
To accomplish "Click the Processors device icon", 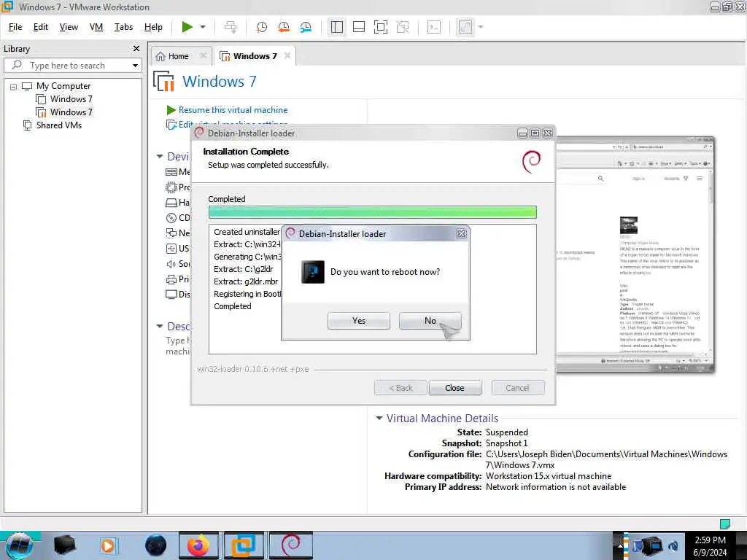I will (x=171, y=187).
